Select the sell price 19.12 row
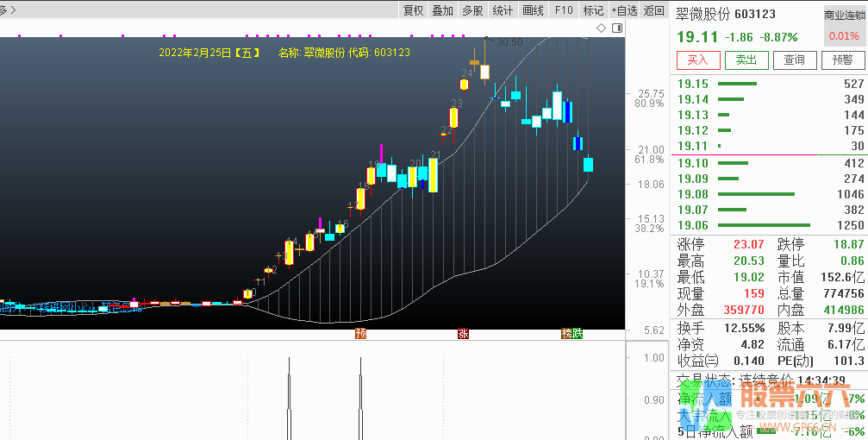The height and width of the screenshot is (440, 868). 770,130
